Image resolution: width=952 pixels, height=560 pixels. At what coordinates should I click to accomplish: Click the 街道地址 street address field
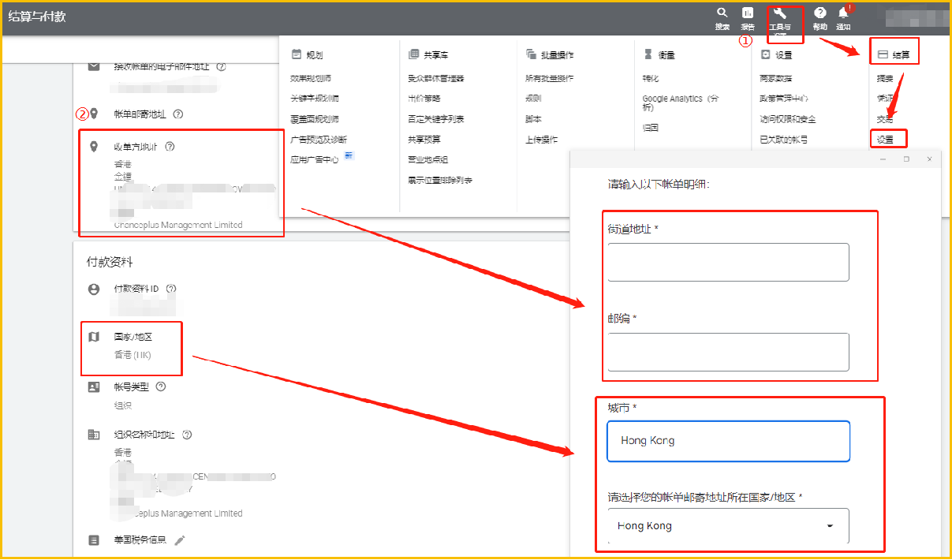pyautogui.click(x=728, y=262)
